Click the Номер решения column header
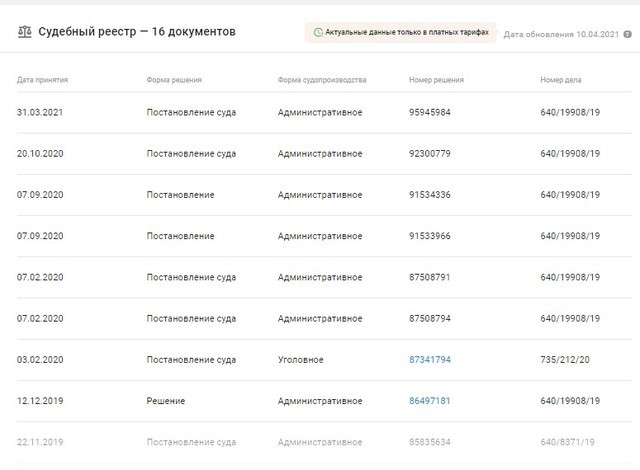Viewport: 640px width, 470px height. 436,78
